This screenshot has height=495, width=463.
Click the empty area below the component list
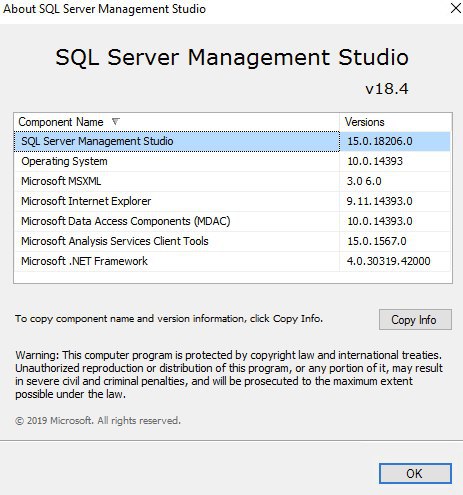click(x=233, y=277)
